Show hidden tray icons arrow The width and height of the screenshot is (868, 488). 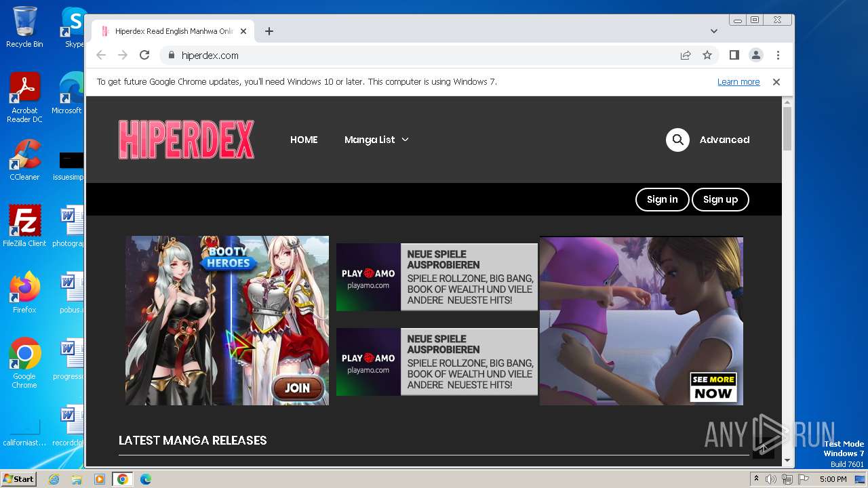(757, 479)
